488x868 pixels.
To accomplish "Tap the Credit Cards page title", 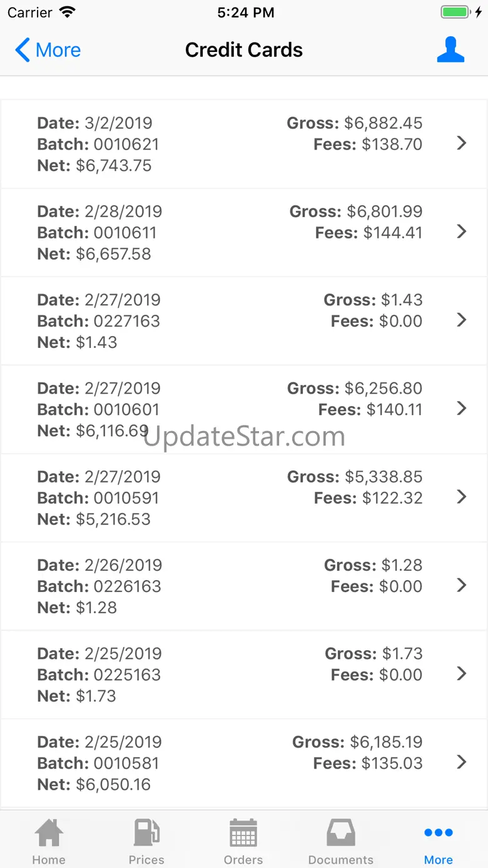I will 244,50.
